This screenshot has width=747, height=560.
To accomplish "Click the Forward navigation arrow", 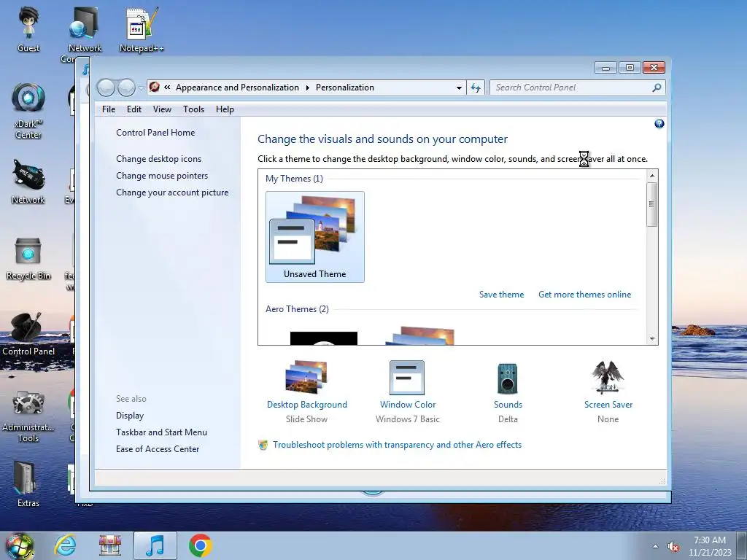I will tap(126, 87).
